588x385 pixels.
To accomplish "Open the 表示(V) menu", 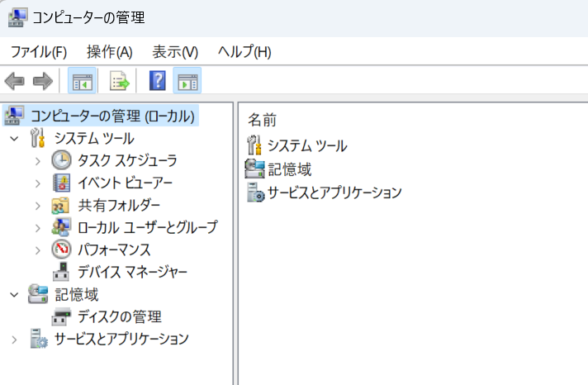I will pyautogui.click(x=175, y=52).
